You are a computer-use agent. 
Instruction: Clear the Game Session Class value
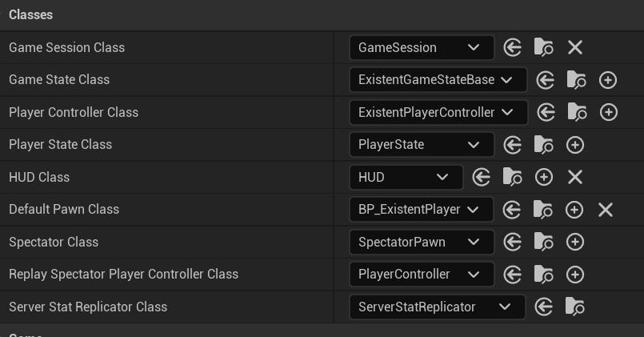tap(575, 48)
